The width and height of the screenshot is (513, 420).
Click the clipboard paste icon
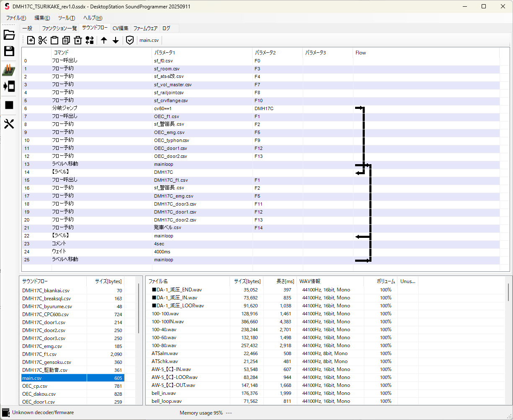pos(54,40)
